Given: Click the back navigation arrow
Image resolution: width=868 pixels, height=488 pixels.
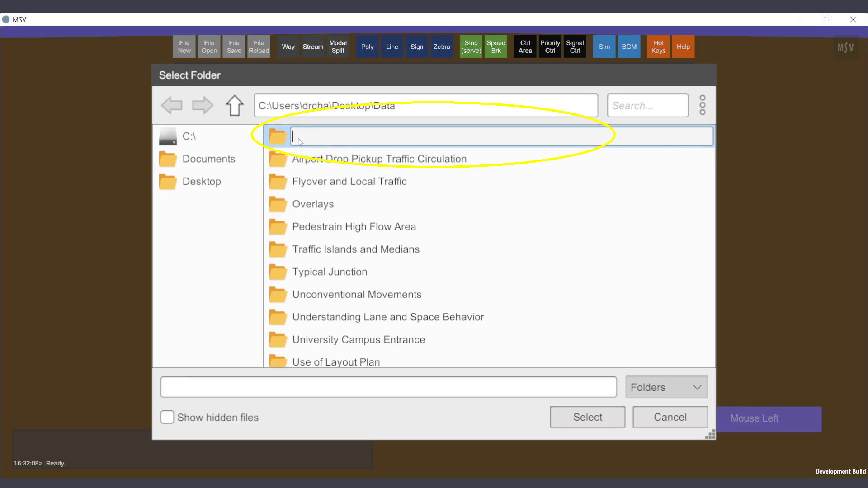Looking at the screenshot, I should [171, 105].
